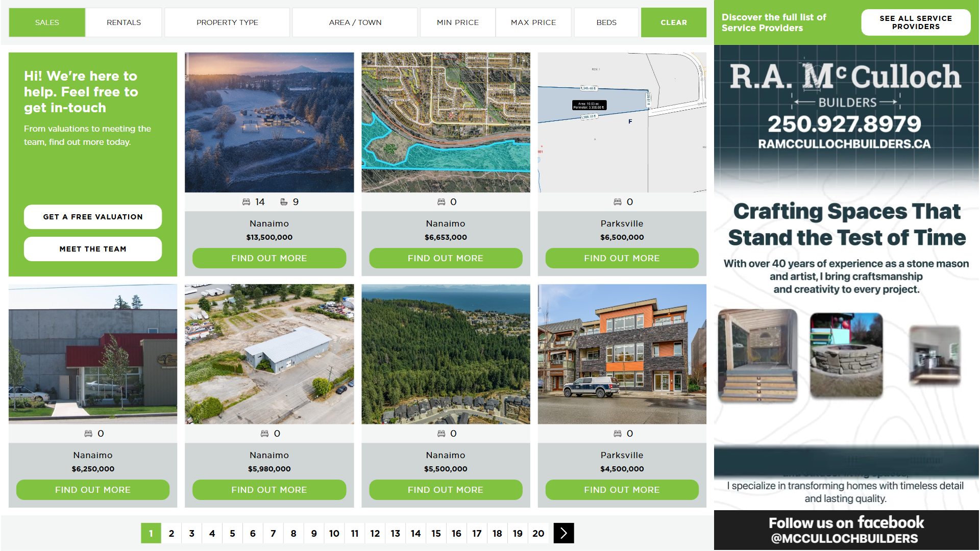The image size is (980, 551).
Task: Click Get a Free Valuation button
Action: (x=93, y=217)
